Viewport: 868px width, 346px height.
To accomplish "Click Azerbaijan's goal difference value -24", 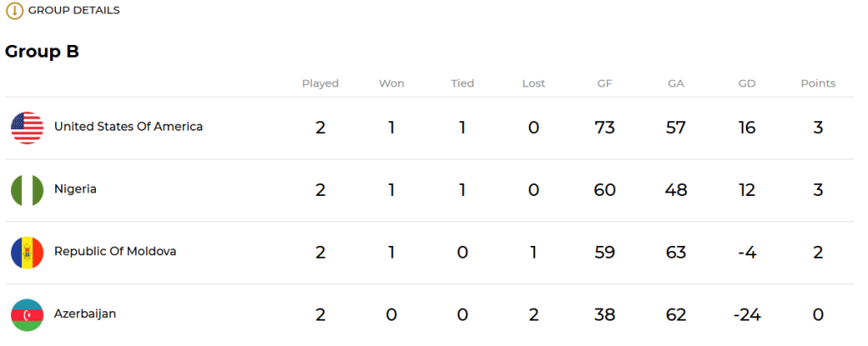I will click(x=747, y=315).
